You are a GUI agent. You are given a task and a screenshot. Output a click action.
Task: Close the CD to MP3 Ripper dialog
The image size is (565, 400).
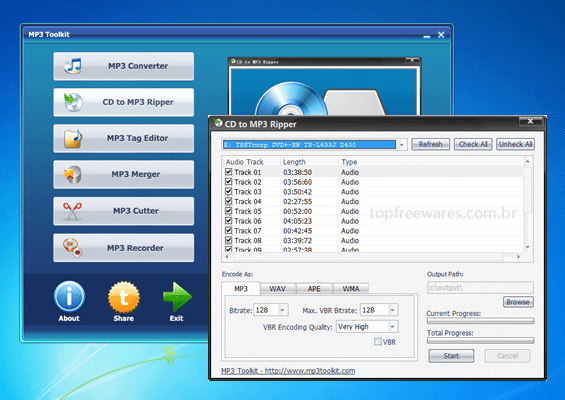coord(530,121)
